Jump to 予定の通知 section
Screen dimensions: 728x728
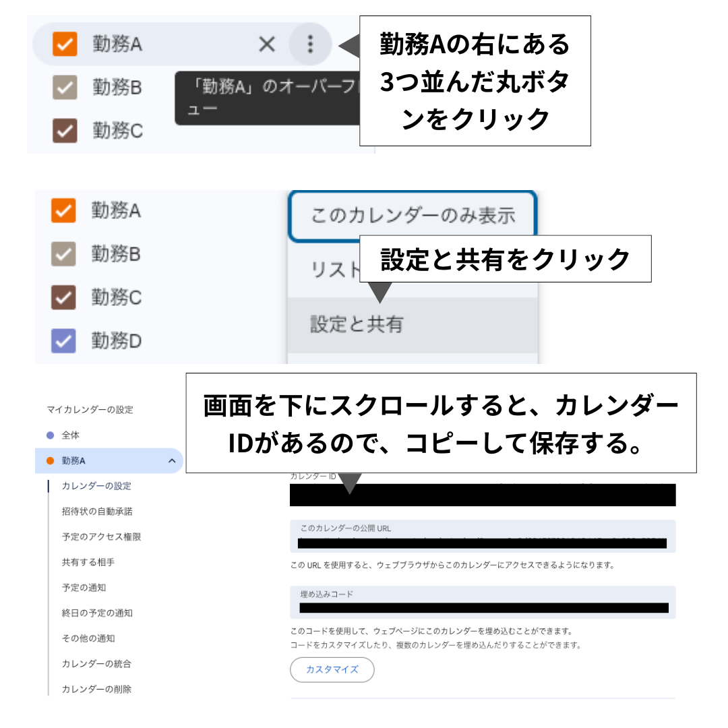84,587
